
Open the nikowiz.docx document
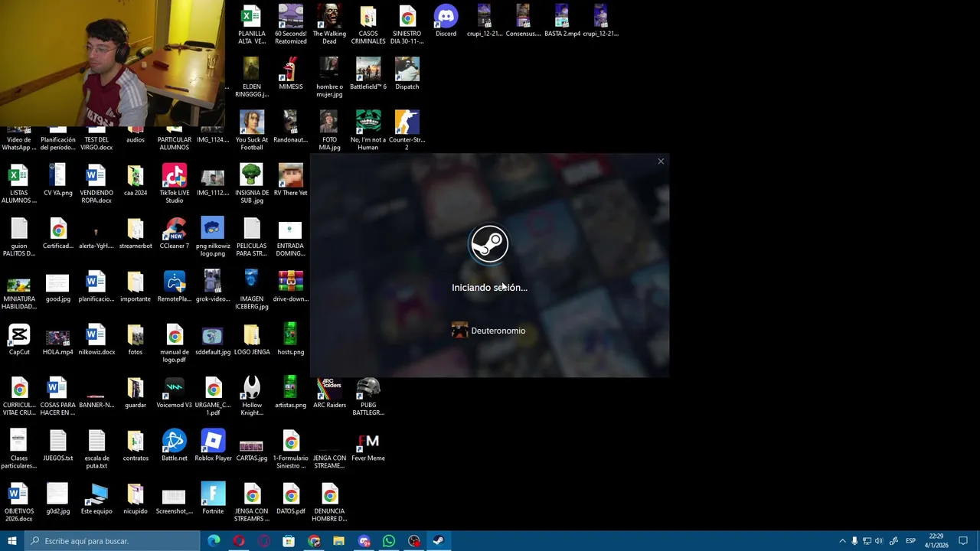click(x=96, y=340)
